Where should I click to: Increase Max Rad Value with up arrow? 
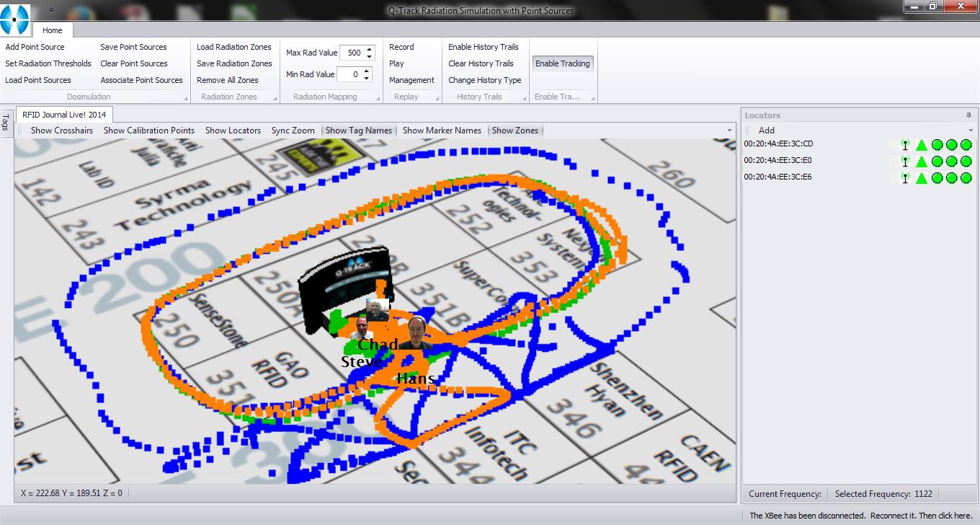[x=370, y=49]
